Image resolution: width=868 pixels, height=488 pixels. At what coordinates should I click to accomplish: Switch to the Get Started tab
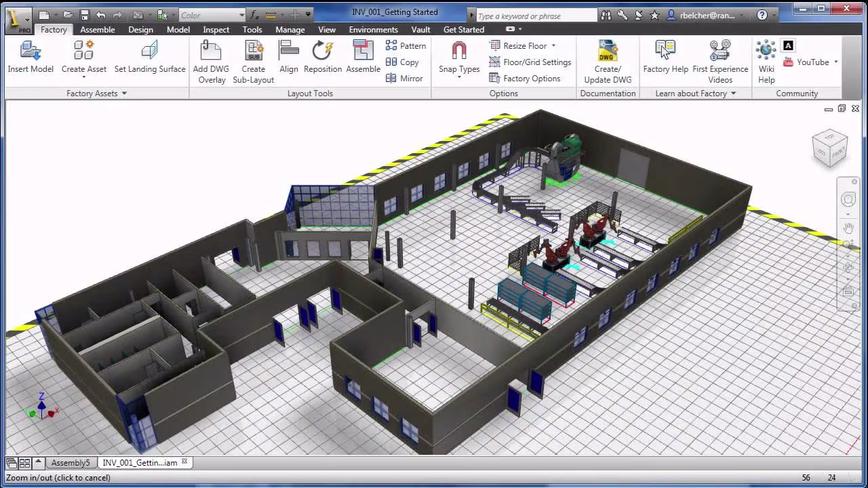(464, 30)
